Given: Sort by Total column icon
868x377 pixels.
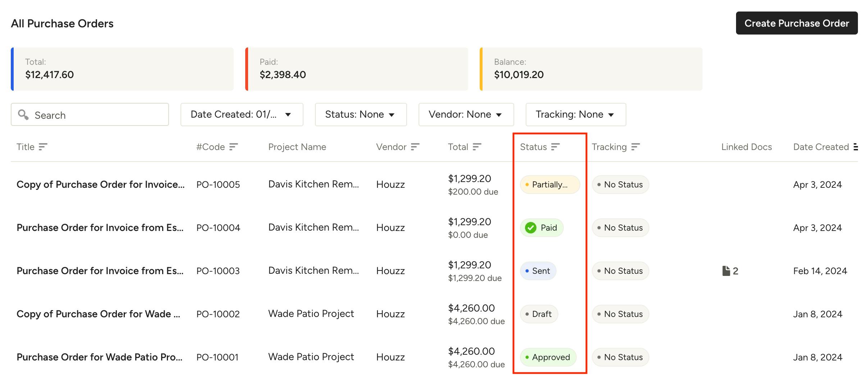Looking at the screenshot, I should coord(477,147).
